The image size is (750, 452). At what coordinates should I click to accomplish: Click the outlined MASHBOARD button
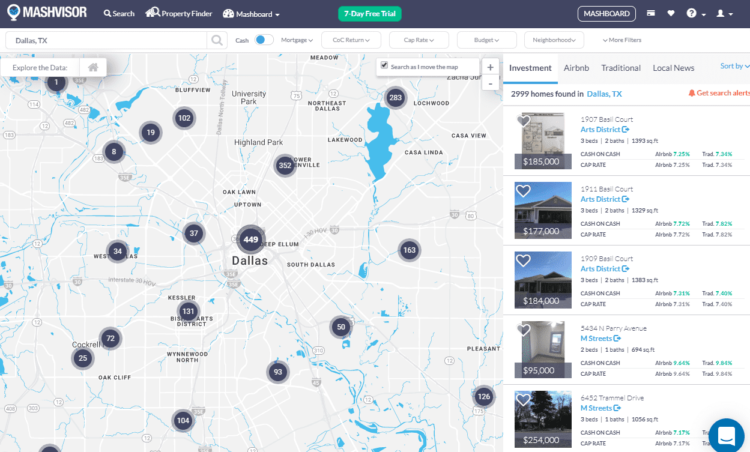point(607,13)
